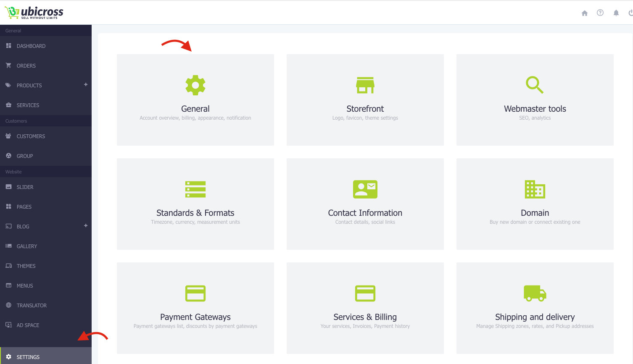Click the Contact Information card icon
Screen dimensions: 633x364
pyautogui.click(x=365, y=189)
